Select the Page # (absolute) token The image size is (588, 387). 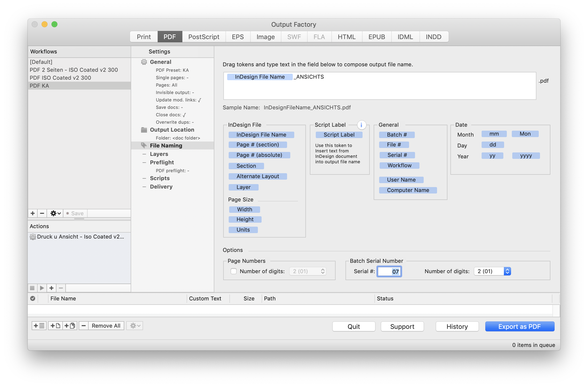[x=259, y=155]
